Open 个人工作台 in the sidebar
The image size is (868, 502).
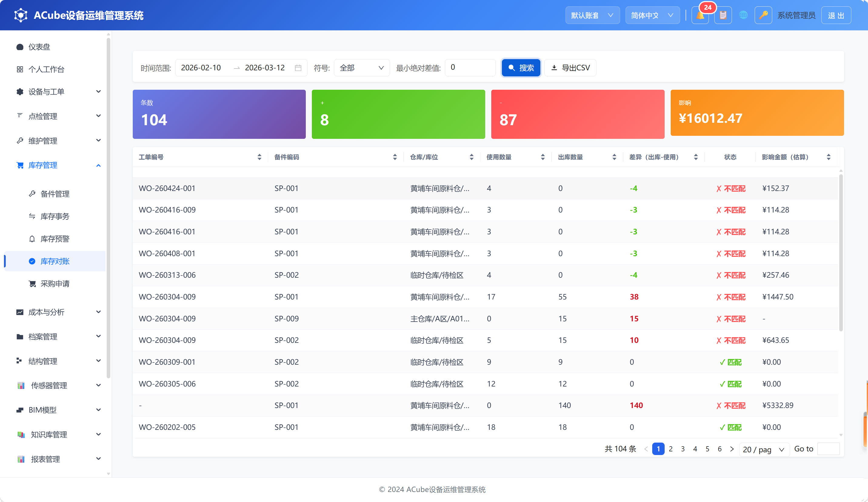point(55,69)
